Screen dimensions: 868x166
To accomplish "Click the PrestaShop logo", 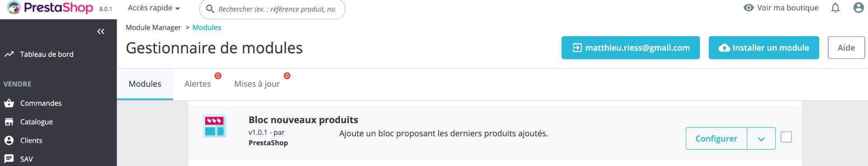I will tap(50, 8).
